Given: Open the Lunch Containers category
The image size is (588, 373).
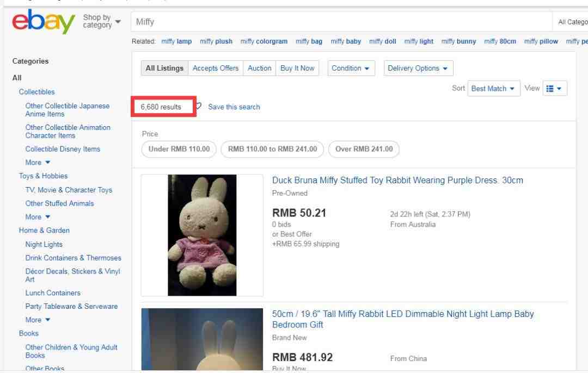Looking at the screenshot, I should [x=53, y=293].
